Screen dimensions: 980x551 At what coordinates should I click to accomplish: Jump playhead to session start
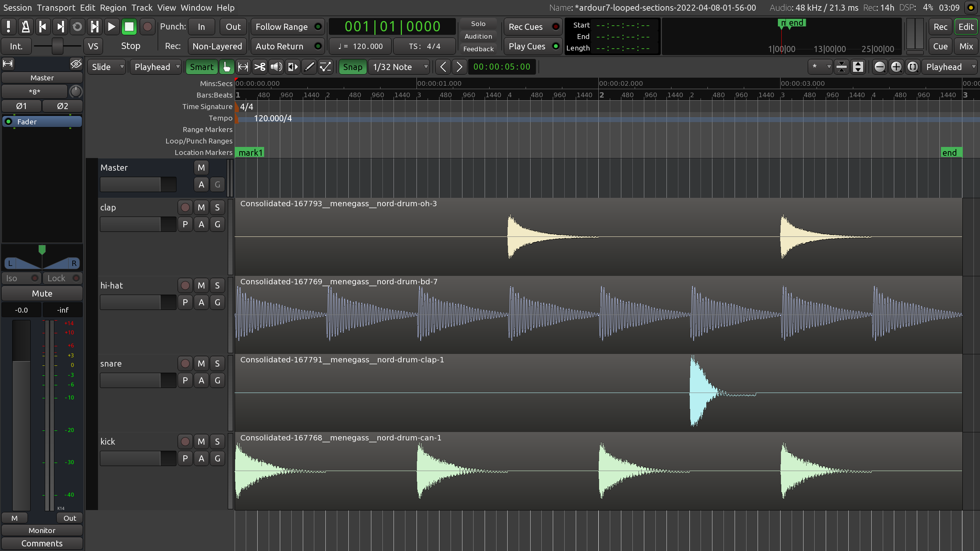tap(43, 27)
